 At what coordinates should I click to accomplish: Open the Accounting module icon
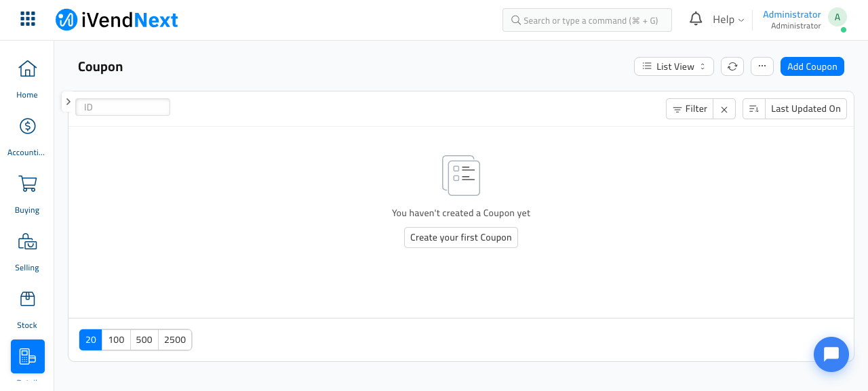[x=27, y=126]
